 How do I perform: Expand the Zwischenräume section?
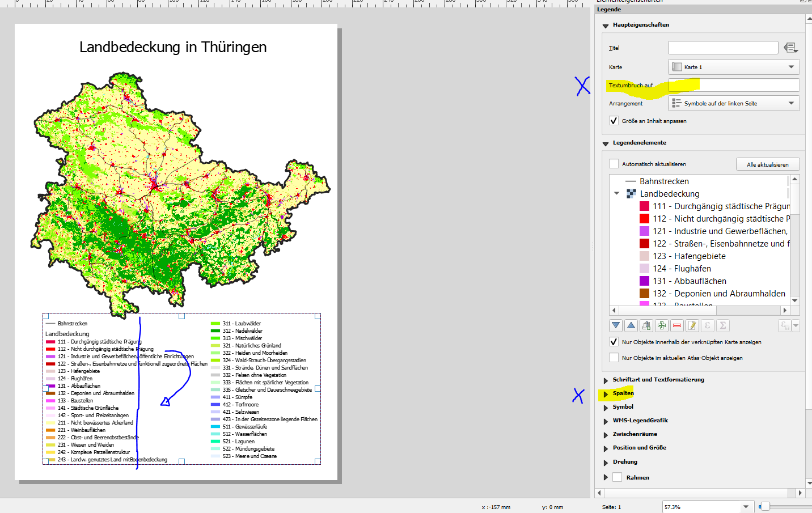pos(606,435)
